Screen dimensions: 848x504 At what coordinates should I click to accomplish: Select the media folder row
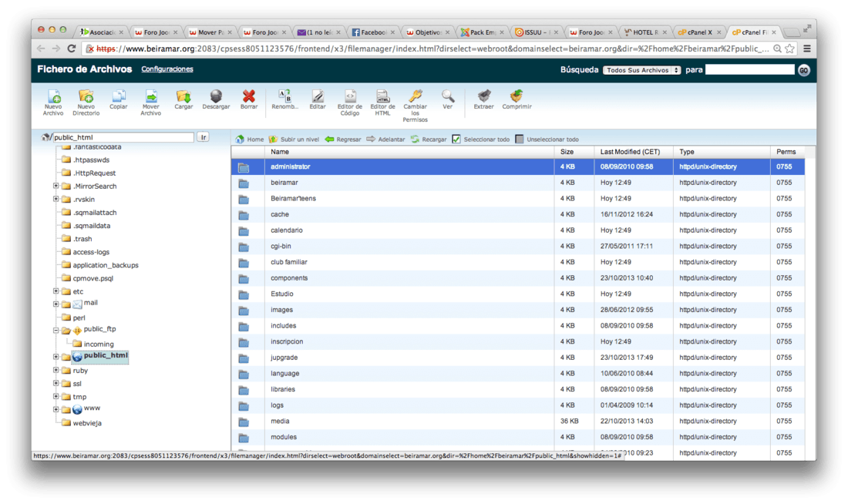pos(518,422)
